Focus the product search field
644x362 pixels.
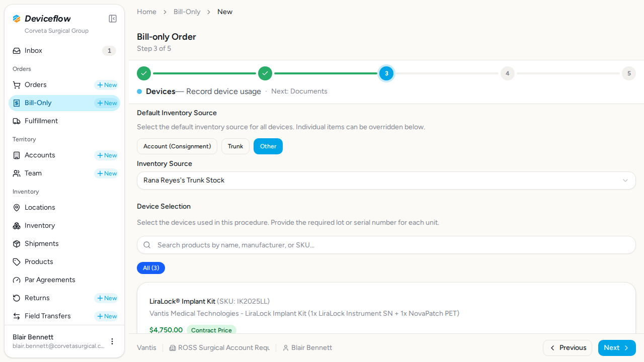386,245
